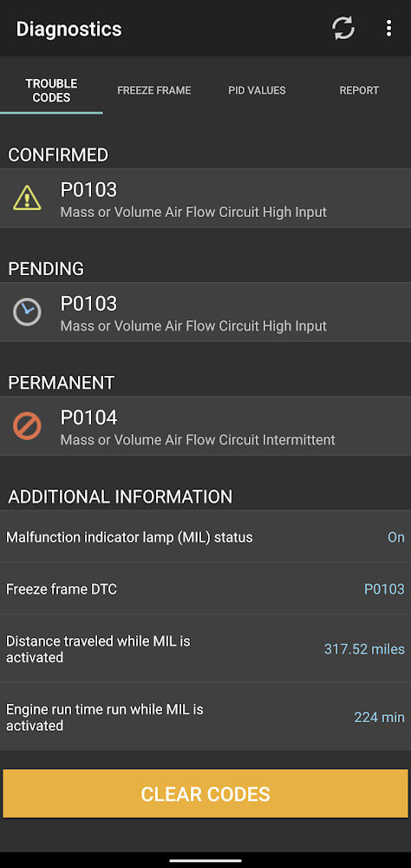Screen dimensions: 411x868
Task: Select the Engine run time row
Action: (x=205, y=717)
